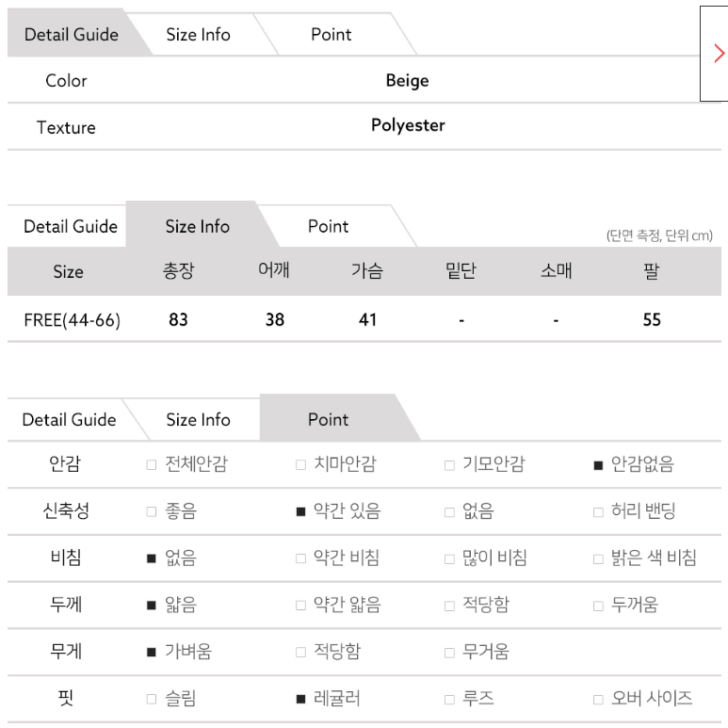Image resolution: width=728 pixels, height=728 pixels.
Task: Toggle the filled 가벼움 checkbox
Action: 152,653
